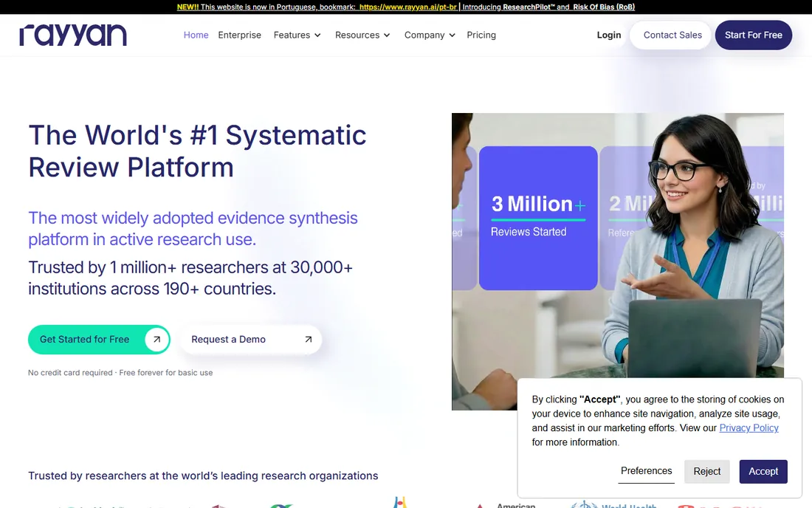Viewport: 812px width, 508px height.
Task: Open the Enterprise page from the navbar
Action: coord(239,35)
